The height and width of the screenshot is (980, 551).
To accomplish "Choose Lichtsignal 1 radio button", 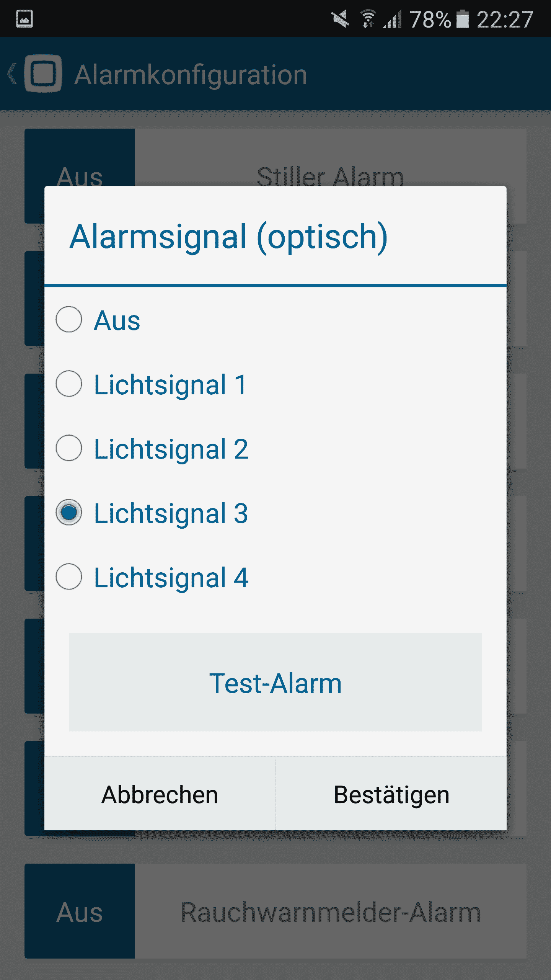I will (69, 384).
